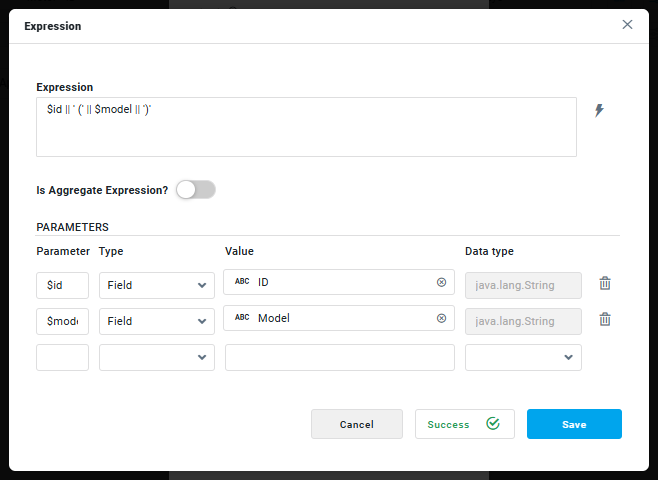658x480 pixels.
Task: Delete the $id parameter row
Action: pyautogui.click(x=605, y=283)
